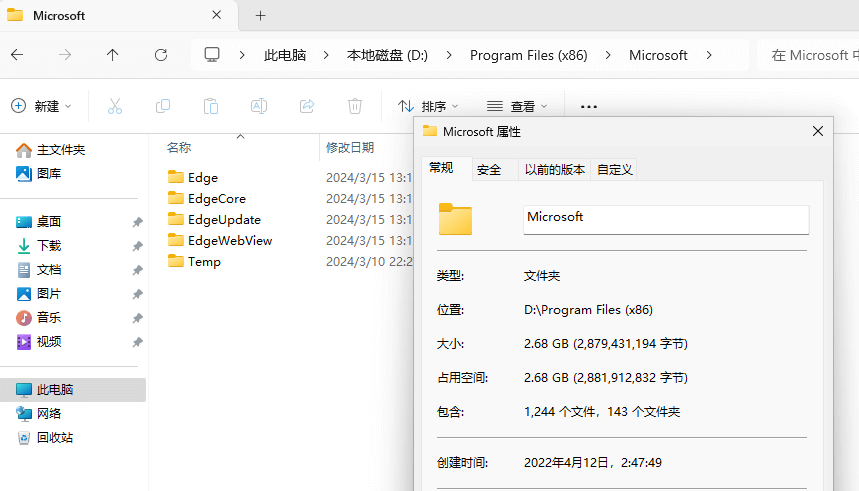Open the more options ellipsis menu
The height and width of the screenshot is (491, 859).
click(x=589, y=106)
